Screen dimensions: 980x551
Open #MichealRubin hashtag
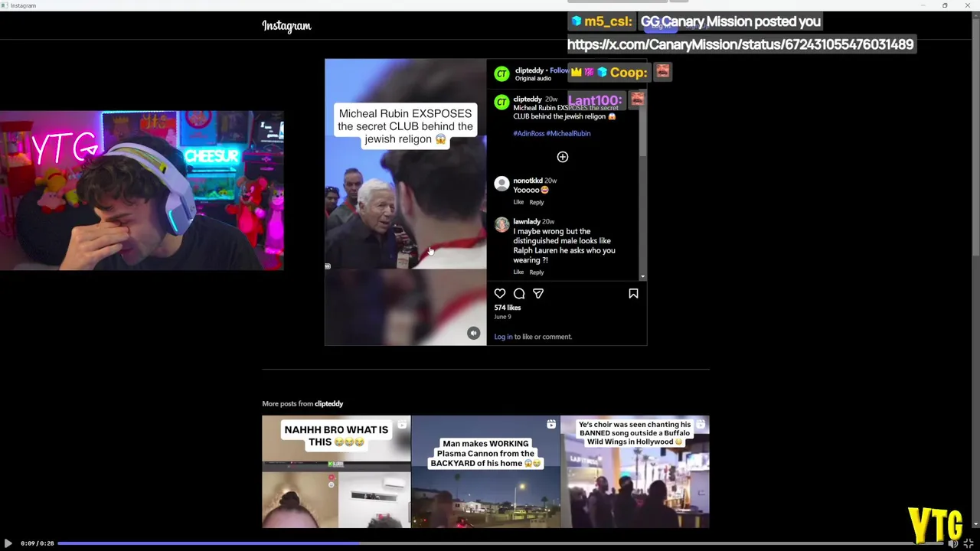(568, 133)
